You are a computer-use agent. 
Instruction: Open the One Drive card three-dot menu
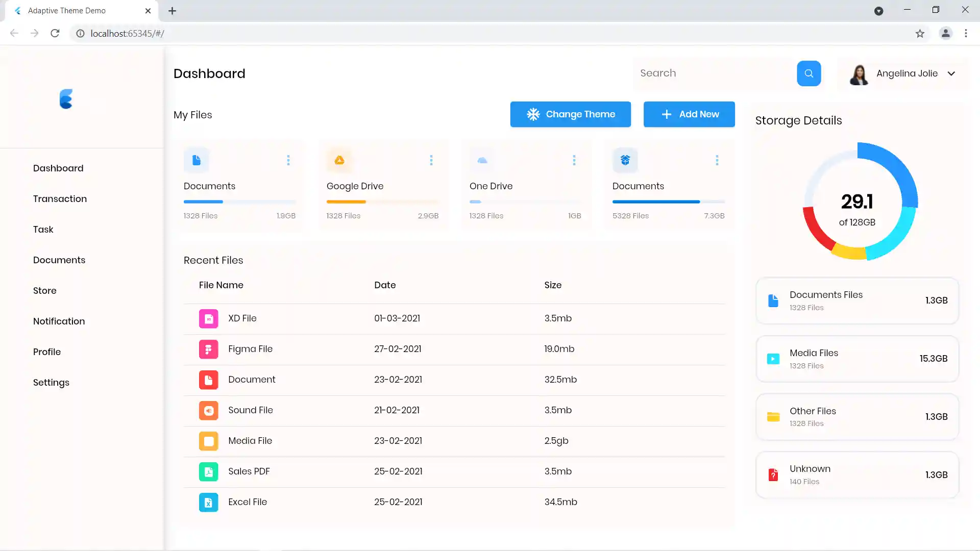574,160
